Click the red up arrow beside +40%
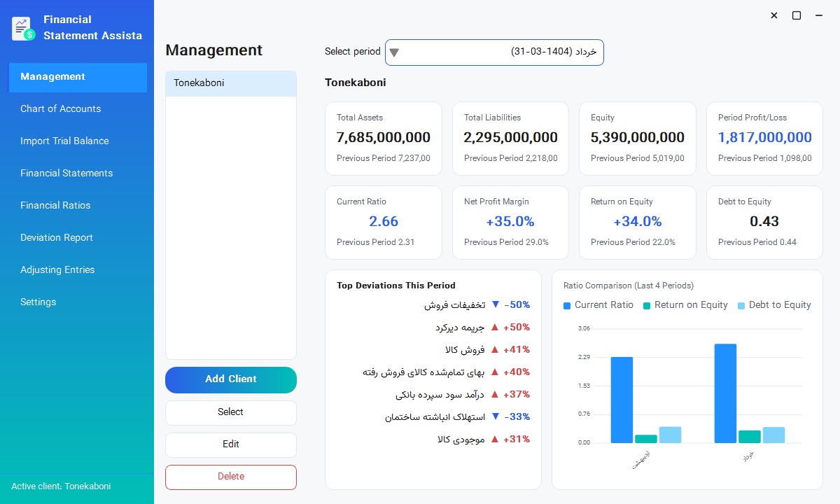The height and width of the screenshot is (504, 840). point(494,372)
